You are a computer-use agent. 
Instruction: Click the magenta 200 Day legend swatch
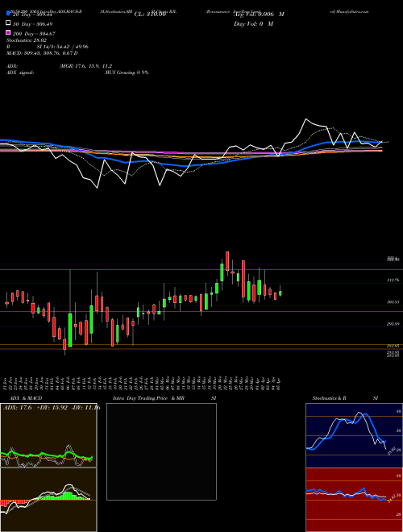pyautogui.click(x=9, y=33)
